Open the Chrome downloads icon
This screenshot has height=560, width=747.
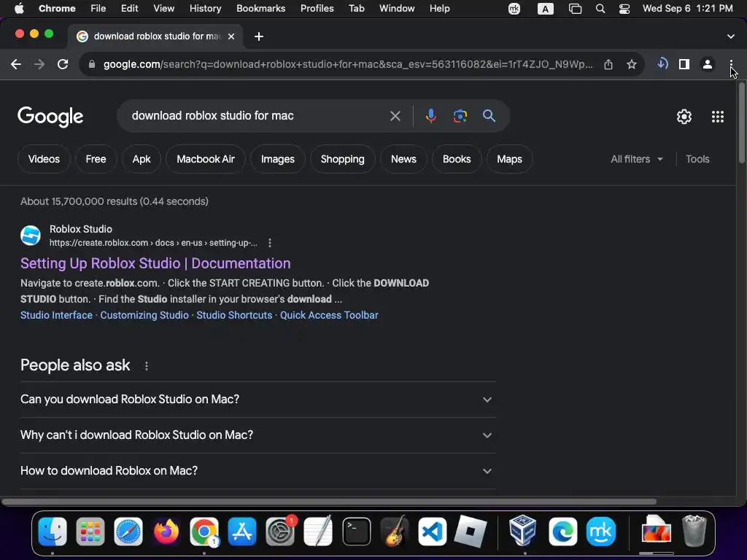point(662,64)
